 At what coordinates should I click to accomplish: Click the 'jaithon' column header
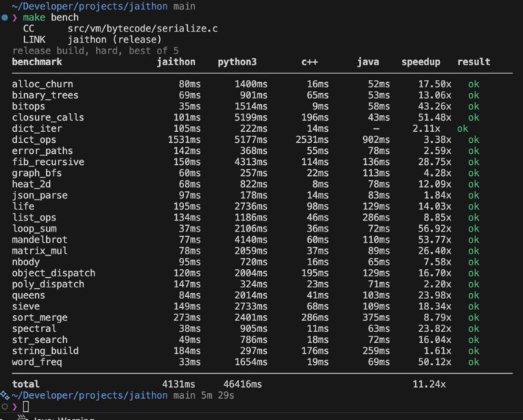176,62
